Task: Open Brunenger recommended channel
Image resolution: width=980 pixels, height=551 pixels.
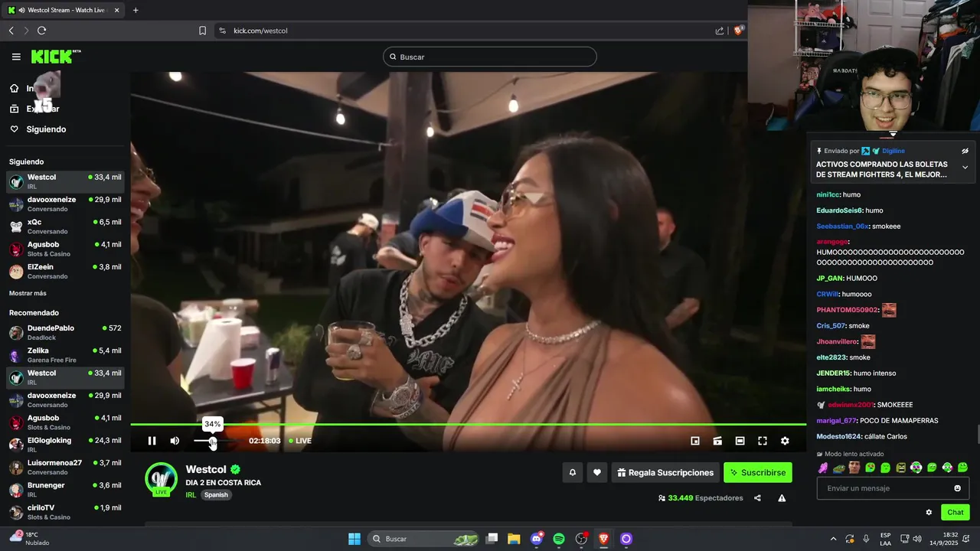Action: pyautogui.click(x=65, y=489)
